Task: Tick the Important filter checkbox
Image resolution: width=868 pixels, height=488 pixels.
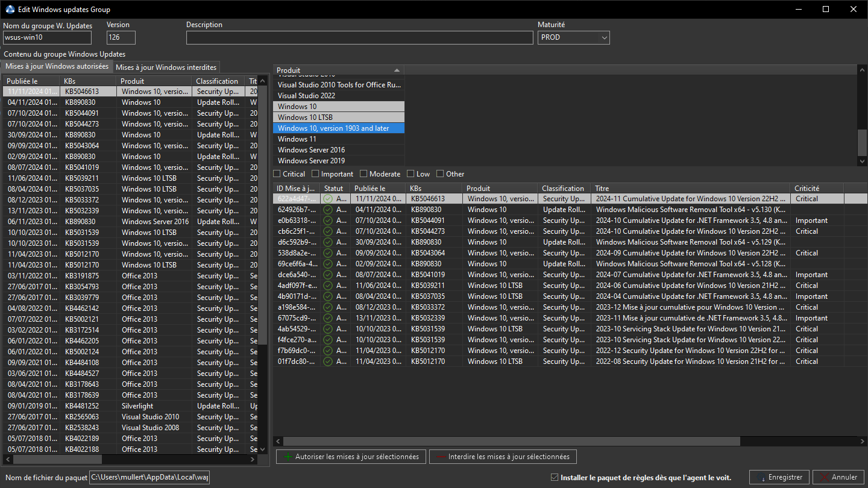Action: pyautogui.click(x=315, y=174)
